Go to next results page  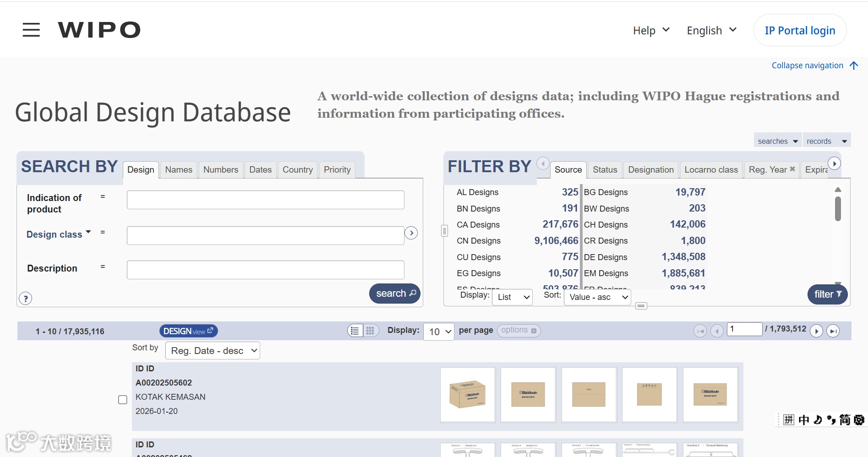tap(816, 331)
